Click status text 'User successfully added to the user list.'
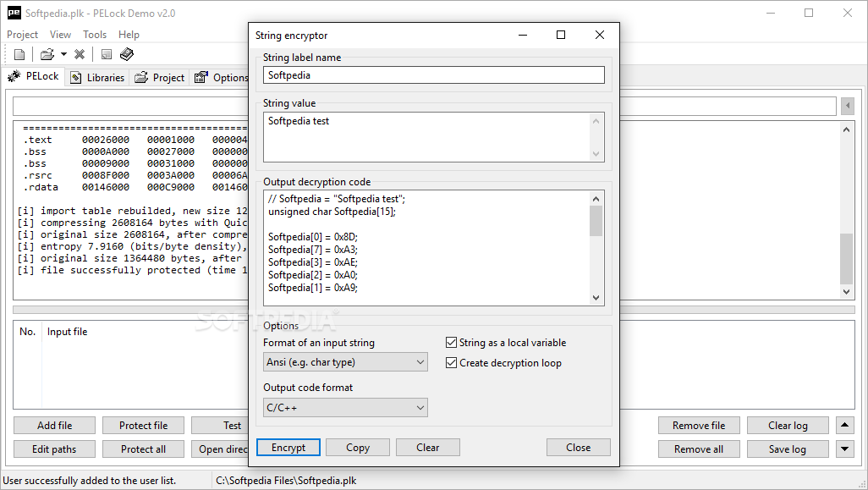Screen dimensions: 868x490 coord(90,481)
